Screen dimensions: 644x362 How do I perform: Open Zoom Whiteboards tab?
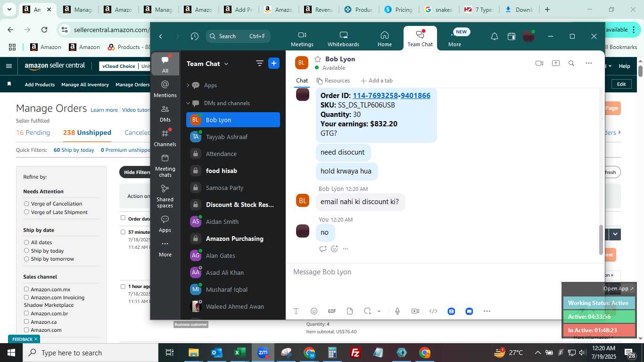(343, 39)
